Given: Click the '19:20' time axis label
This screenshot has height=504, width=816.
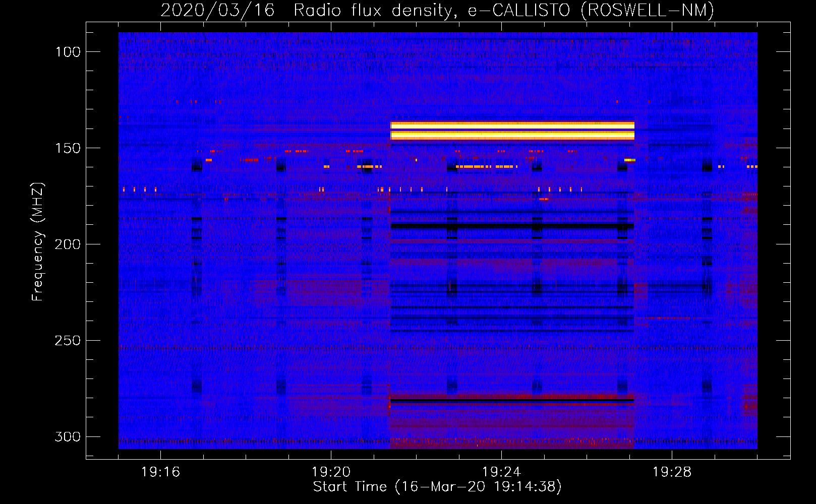Looking at the screenshot, I should point(331,472).
